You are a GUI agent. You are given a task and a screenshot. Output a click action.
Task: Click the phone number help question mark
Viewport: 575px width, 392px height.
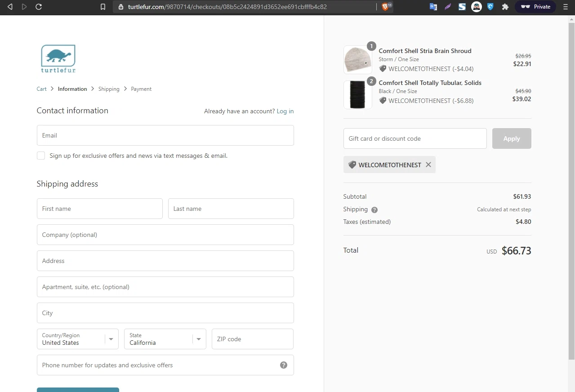click(x=284, y=365)
